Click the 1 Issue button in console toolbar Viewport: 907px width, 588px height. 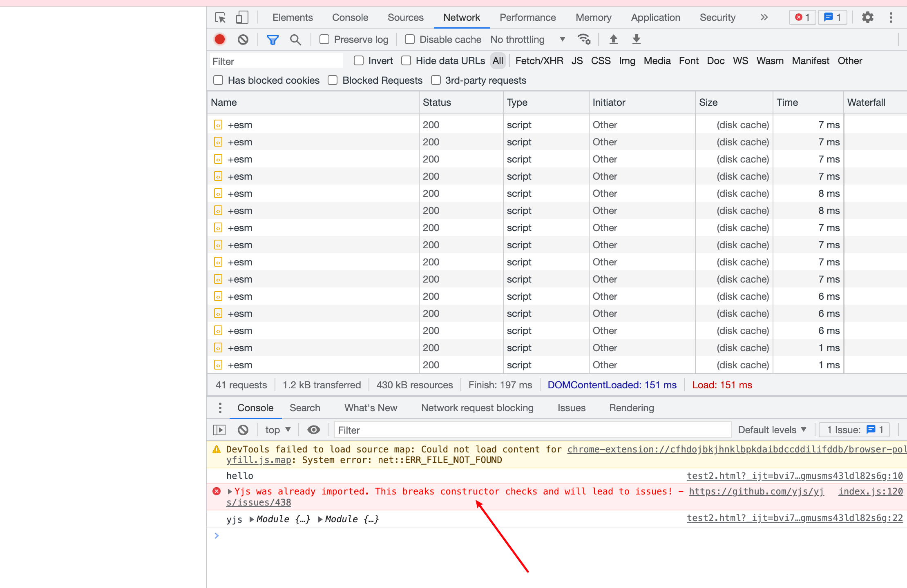[x=855, y=430]
